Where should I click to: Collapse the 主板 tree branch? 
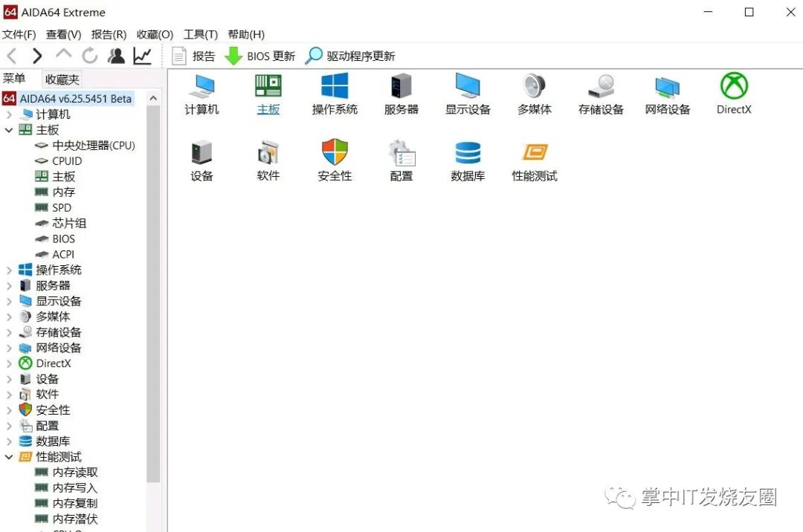(x=8, y=129)
